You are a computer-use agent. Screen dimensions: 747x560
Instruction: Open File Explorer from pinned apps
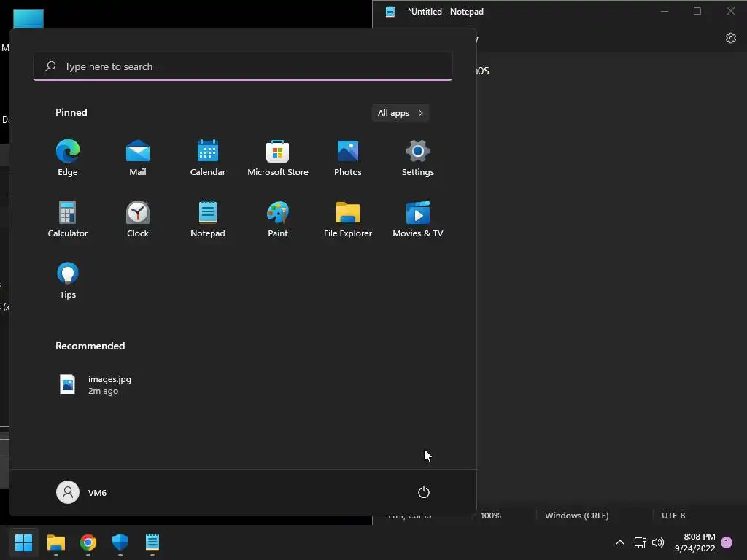tap(348, 219)
